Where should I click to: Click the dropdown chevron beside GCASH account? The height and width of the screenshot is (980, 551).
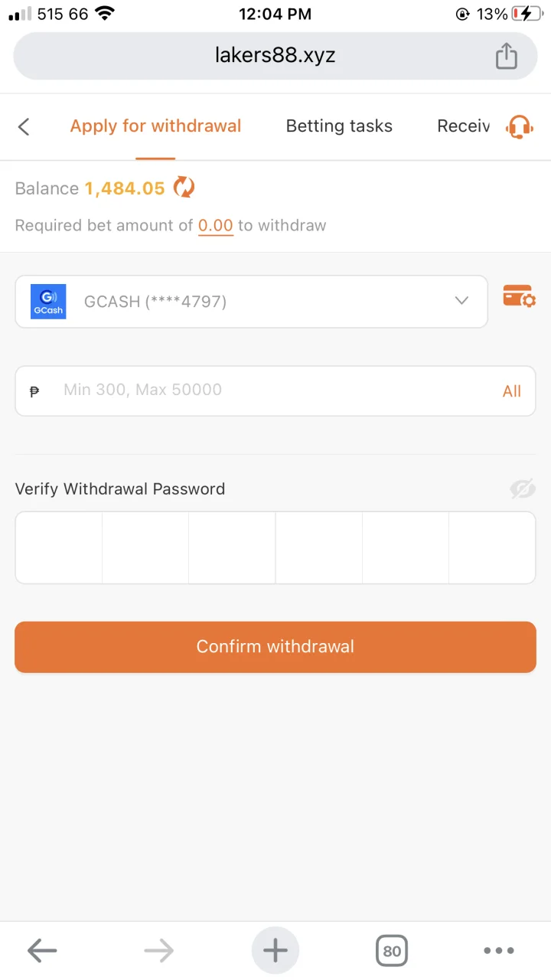(461, 301)
